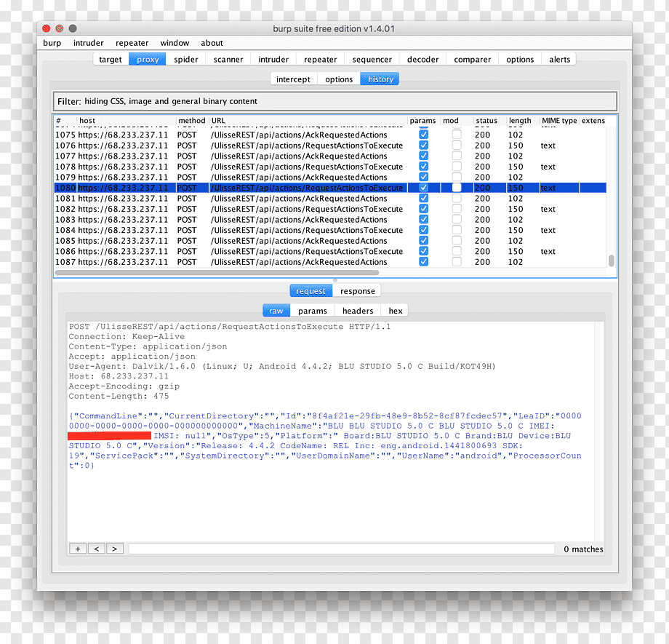The width and height of the screenshot is (669, 644).
Task: Focus the search text field
Action: pyautogui.click(x=341, y=549)
